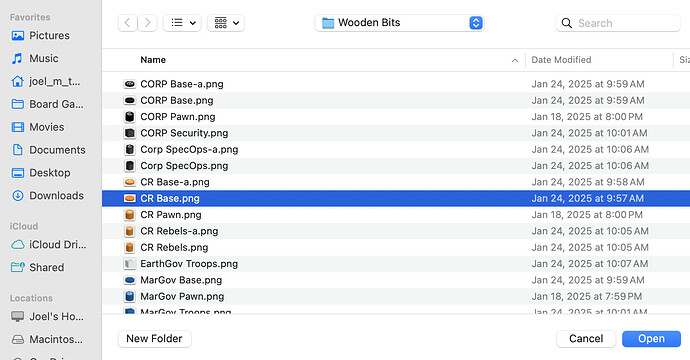690x360 pixels.
Task: Toggle the Name sort direction arrow
Action: (515, 60)
